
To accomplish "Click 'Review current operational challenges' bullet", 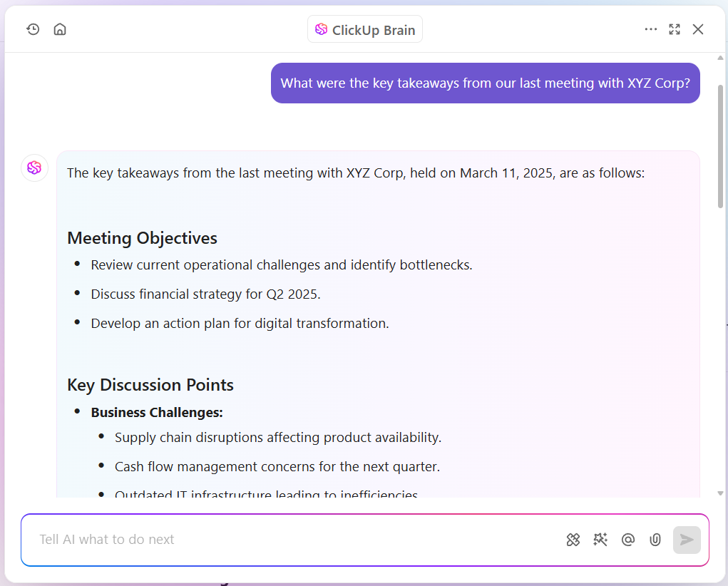I will pyautogui.click(x=282, y=265).
